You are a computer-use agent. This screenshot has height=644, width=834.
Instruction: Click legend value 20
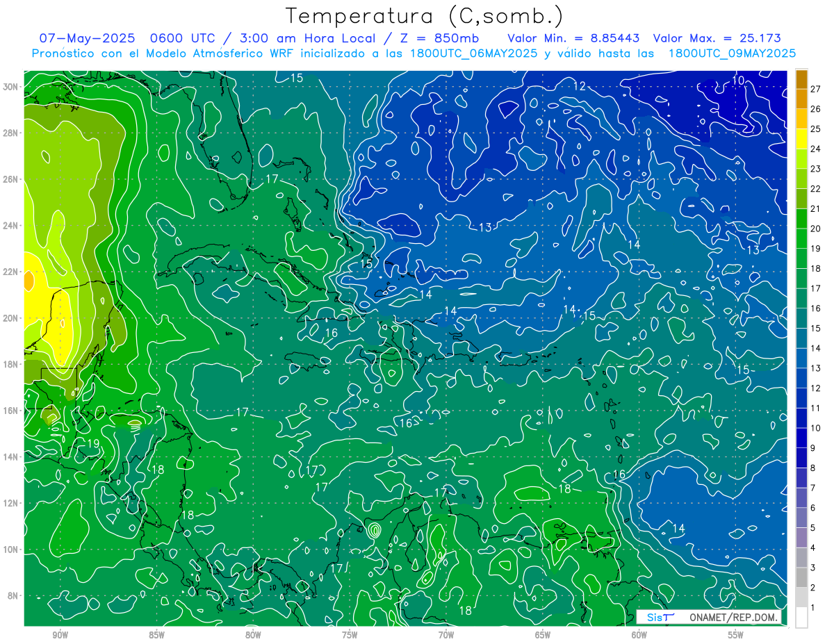click(x=815, y=229)
